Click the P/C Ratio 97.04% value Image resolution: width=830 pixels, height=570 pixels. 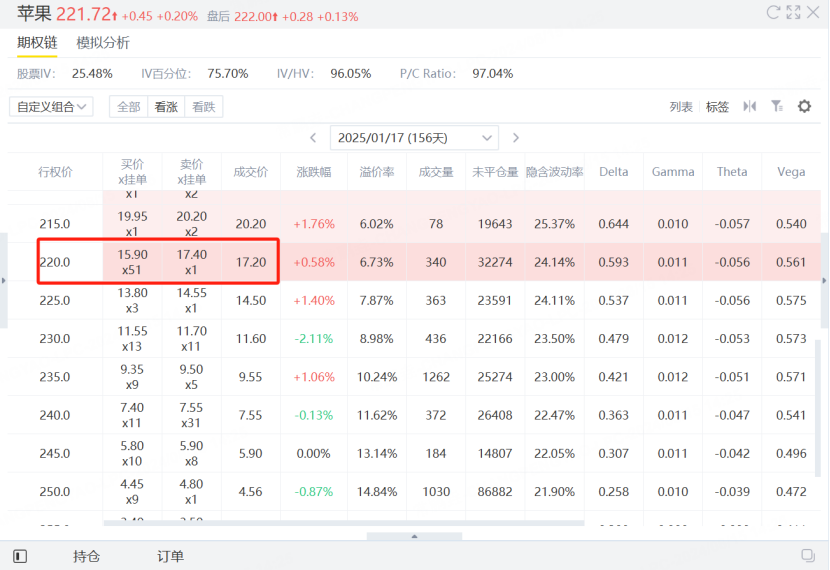pyautogui.click(x=493, y=74)
